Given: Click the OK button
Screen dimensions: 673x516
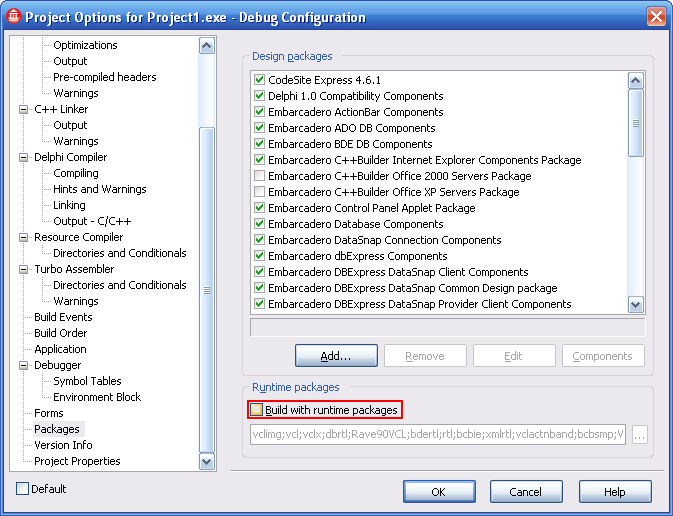Looking at the screenshot, I should coord(439,492).
